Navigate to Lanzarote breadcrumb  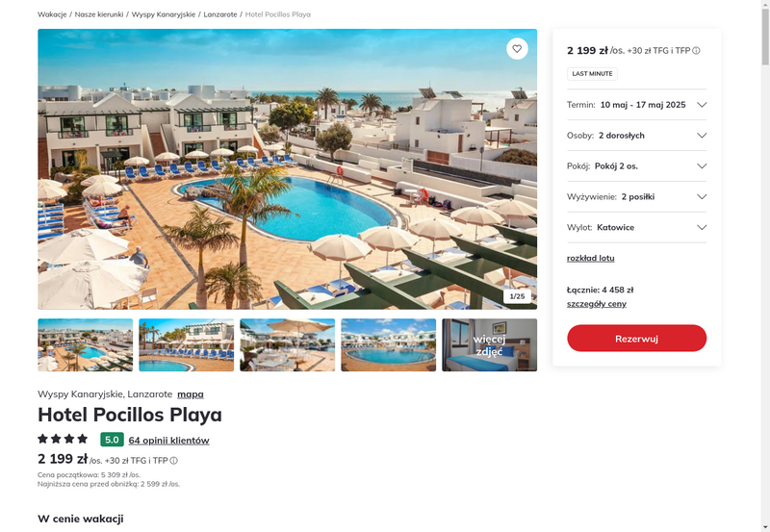point(220,14)
